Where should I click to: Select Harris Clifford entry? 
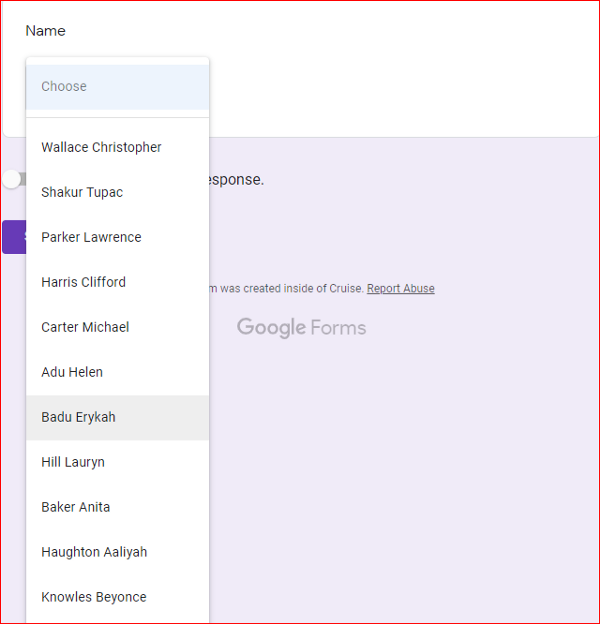pyautogui.click(x=117, y=282)
